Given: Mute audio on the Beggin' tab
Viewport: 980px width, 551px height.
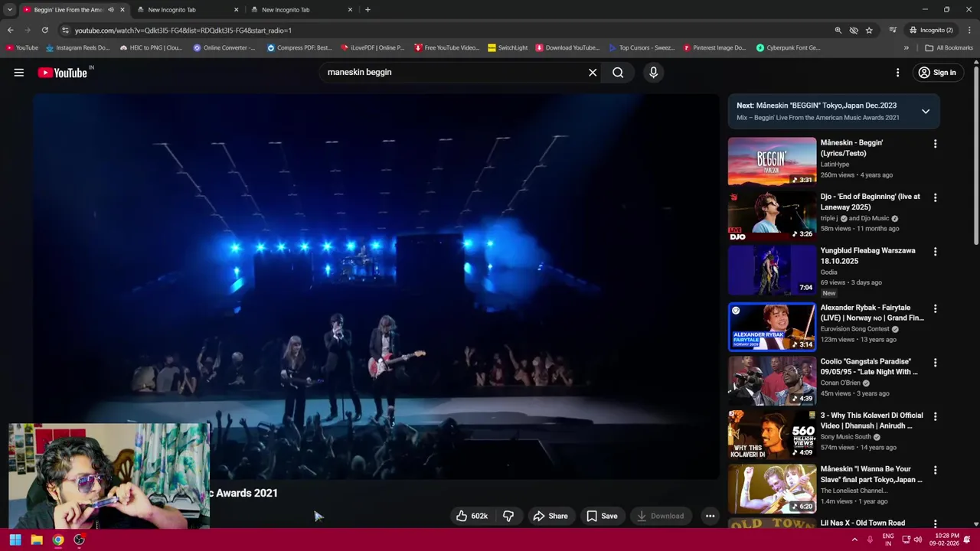Looking at the screenshot, I should pyautogui.click(x=111, y=10).
